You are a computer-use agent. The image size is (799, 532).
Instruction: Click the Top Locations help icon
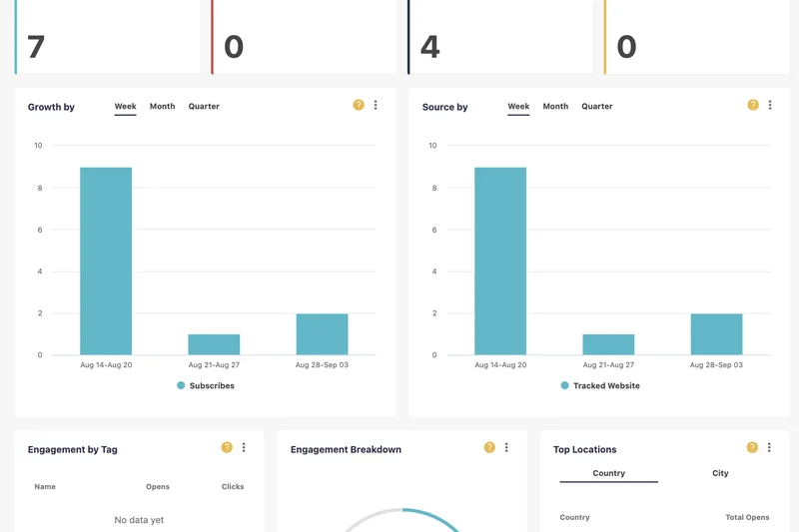point(752,448)
